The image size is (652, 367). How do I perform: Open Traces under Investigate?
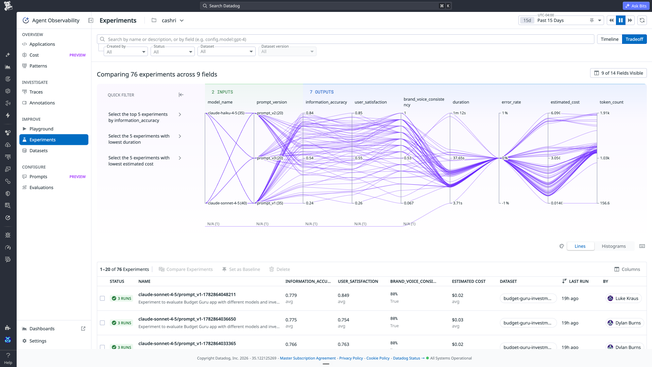tap(36, 92)
